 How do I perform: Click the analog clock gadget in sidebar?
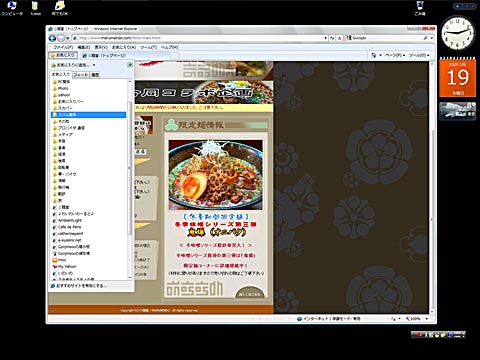pyautogui.click(x=458, y=34)
